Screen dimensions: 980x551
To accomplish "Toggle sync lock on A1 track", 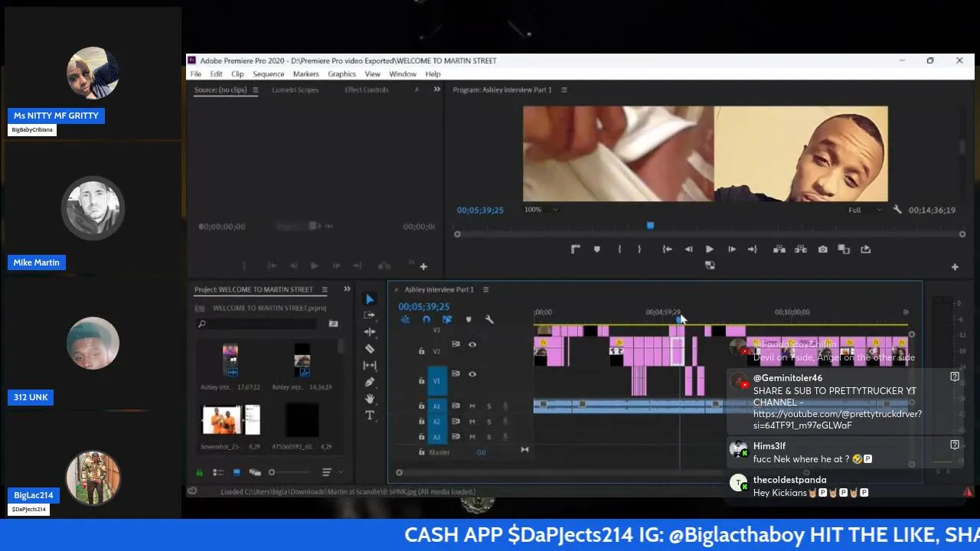I will pos(456,406).
